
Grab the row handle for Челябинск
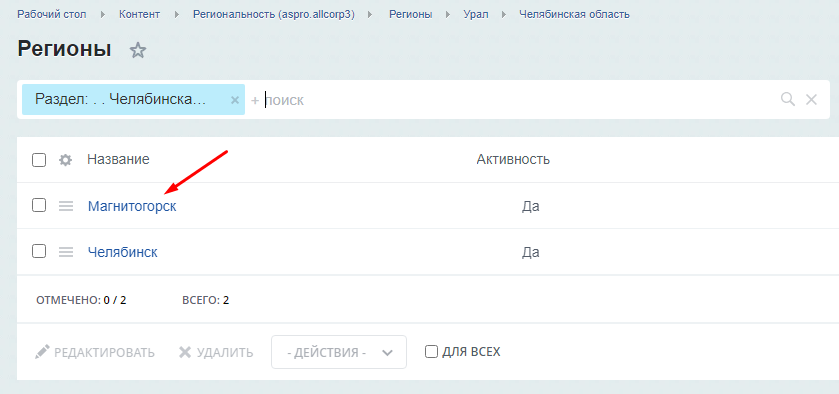coord(66,252)
